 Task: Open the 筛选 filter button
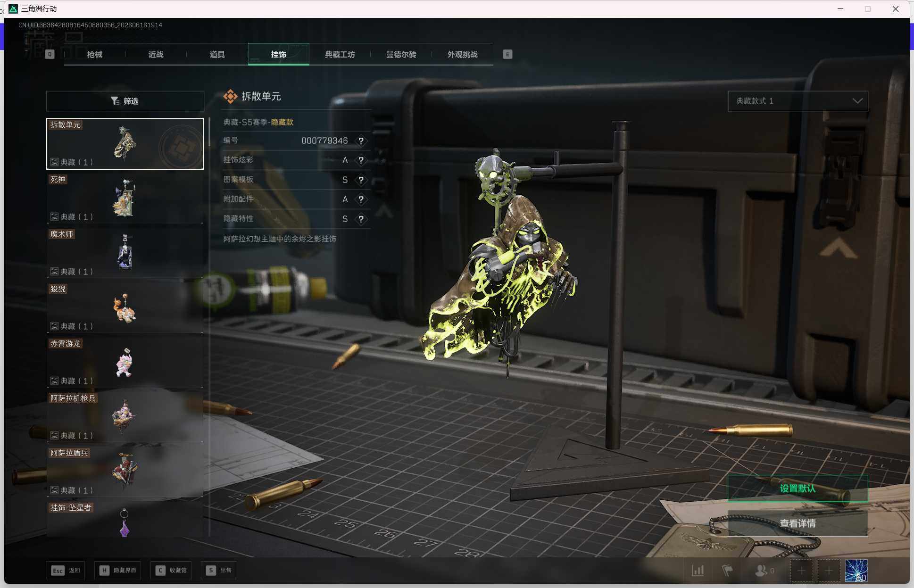click(x=125, y=101)
